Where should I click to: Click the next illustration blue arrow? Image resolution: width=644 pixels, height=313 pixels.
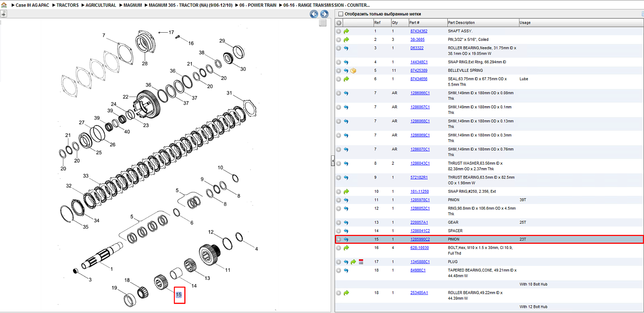[325, 14]
